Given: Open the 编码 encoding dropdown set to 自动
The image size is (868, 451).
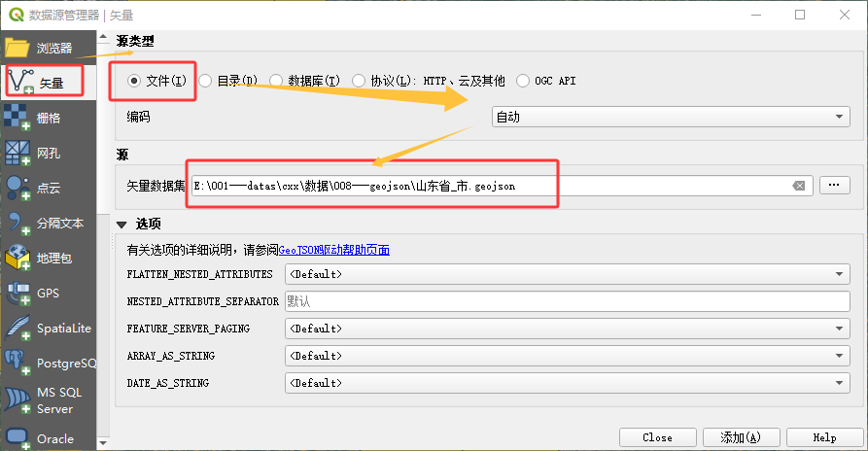Looking at the screenshot, I should pyautogui.click(x=671, y=117).
